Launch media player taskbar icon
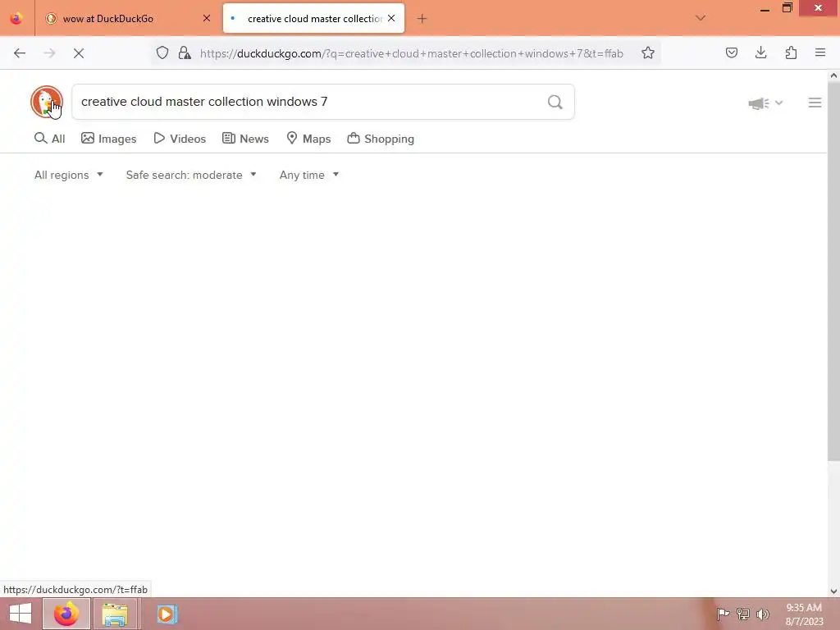This screenshot has width=840, height=630. [167, 614]
